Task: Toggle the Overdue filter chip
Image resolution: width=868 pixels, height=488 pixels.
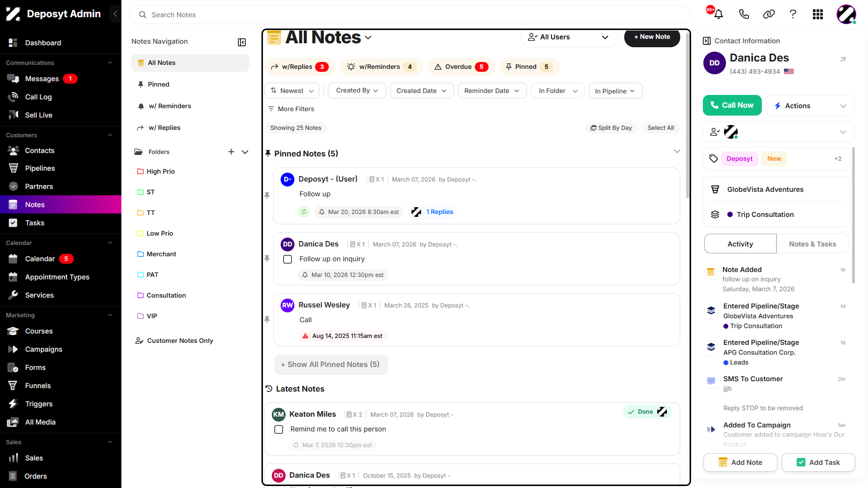Action: 461,67
